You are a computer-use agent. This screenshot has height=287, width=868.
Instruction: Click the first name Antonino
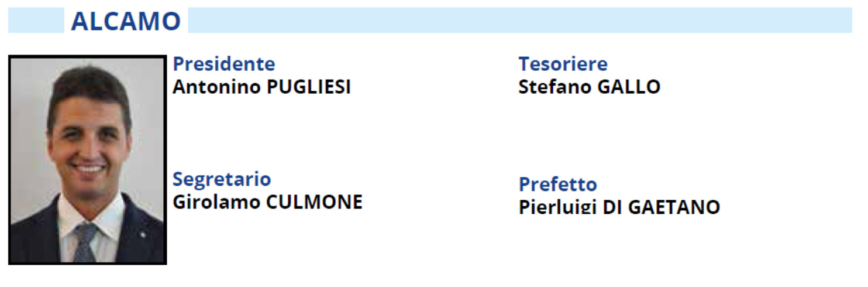pyautogui.click(x=217, y=87)
